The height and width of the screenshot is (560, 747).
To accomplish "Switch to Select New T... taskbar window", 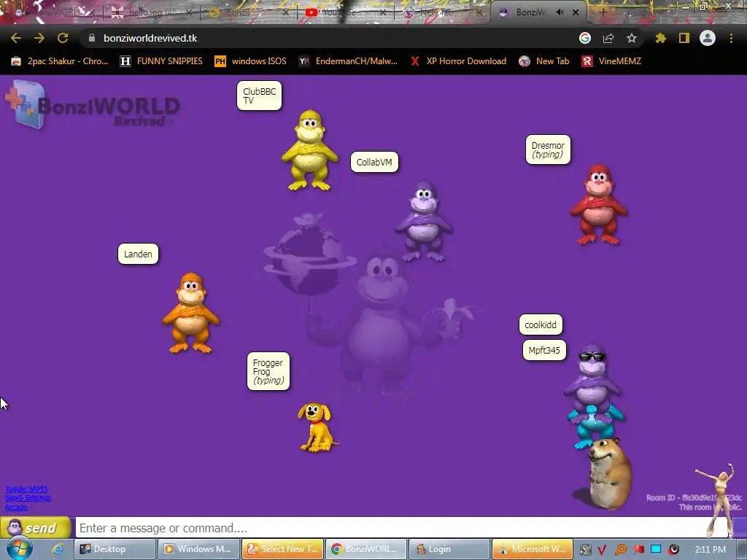I will click(282, 549).
